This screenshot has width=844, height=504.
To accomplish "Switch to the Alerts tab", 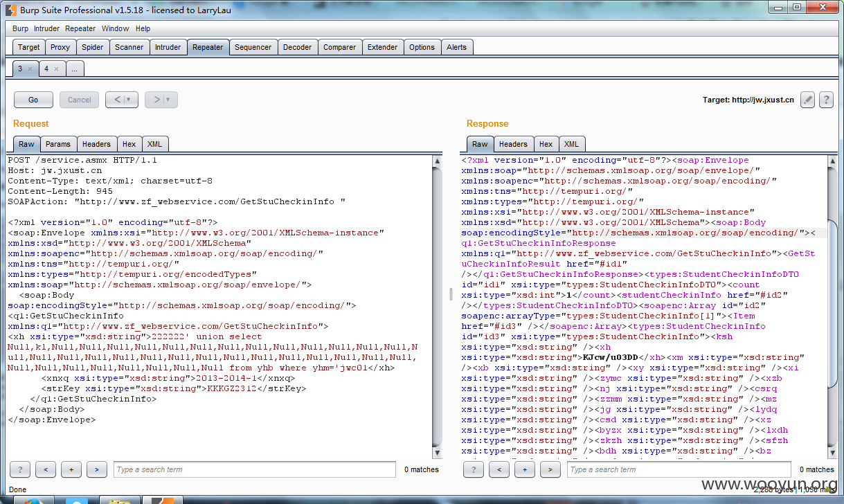I will point(456,47).
